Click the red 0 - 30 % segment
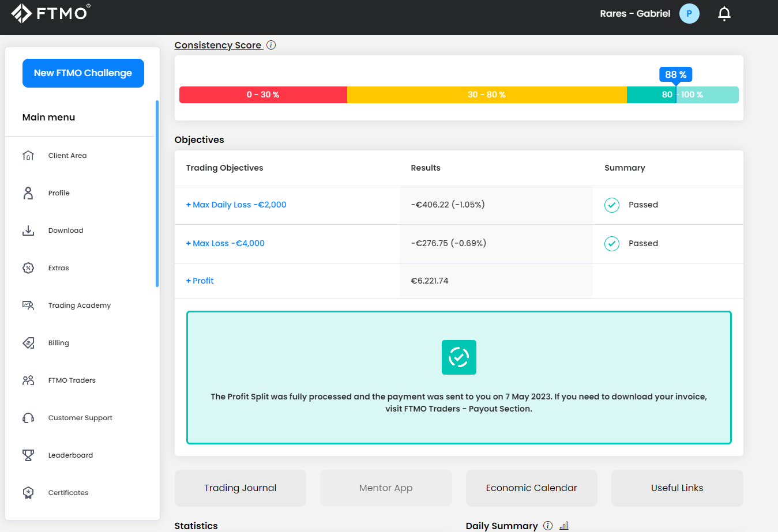The height and width of the screenshot is (532, 778). point(263,95)
